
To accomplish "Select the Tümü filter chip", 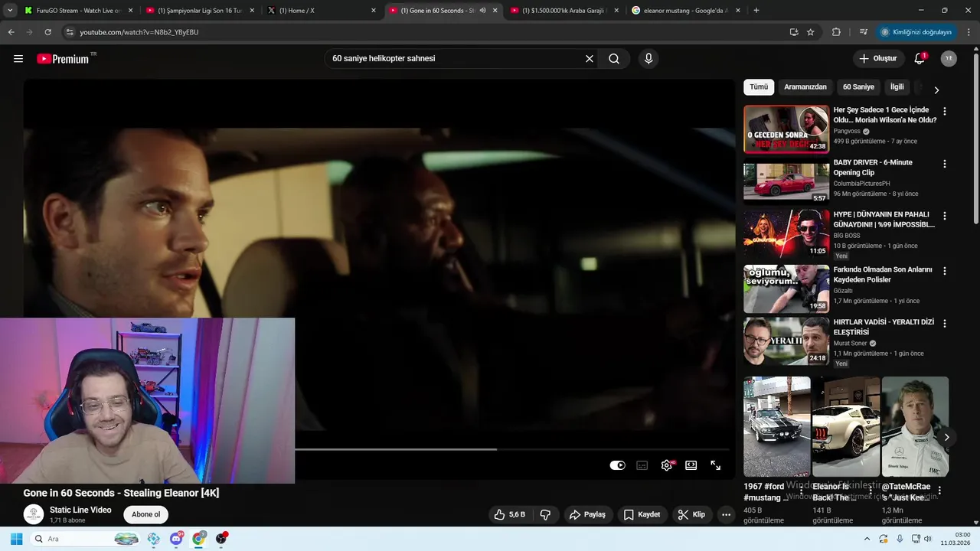I will [x=759, y=87].
